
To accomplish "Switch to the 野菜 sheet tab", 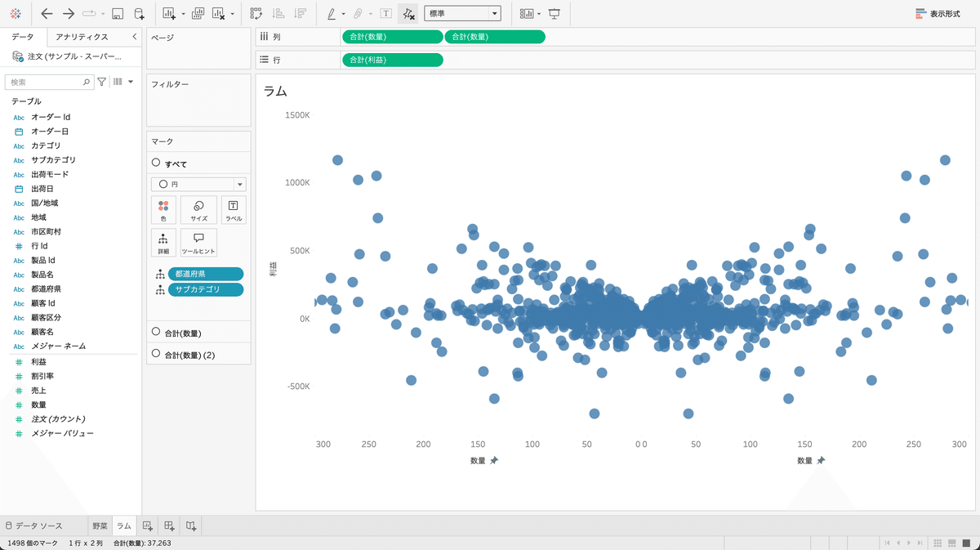I will pyautogui.click(x=100, y=525).
